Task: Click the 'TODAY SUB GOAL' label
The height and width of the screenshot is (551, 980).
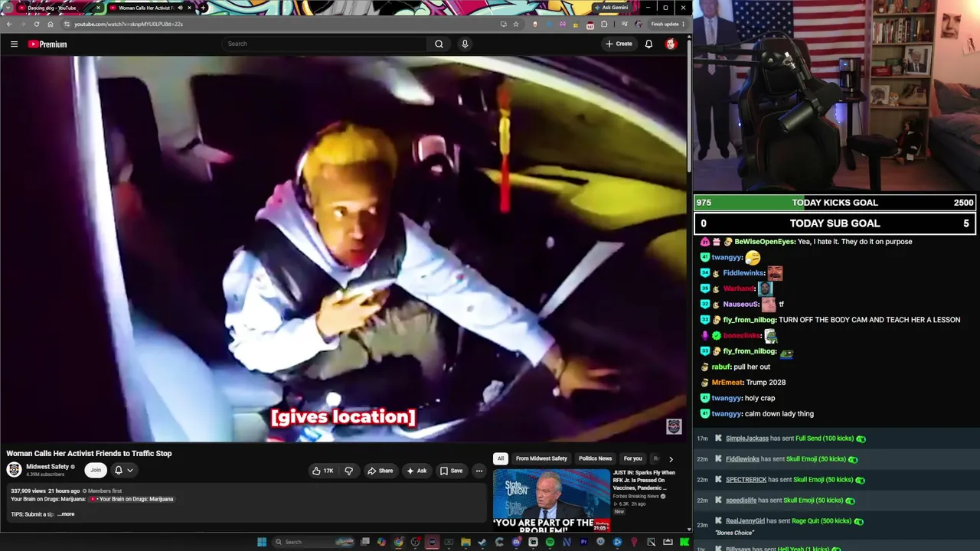Action: tap(835, 223)
